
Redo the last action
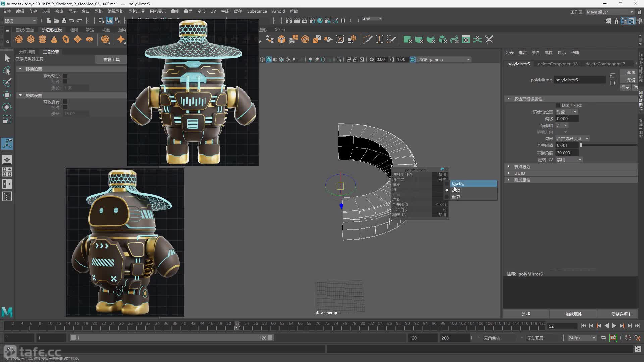[79, 21]
